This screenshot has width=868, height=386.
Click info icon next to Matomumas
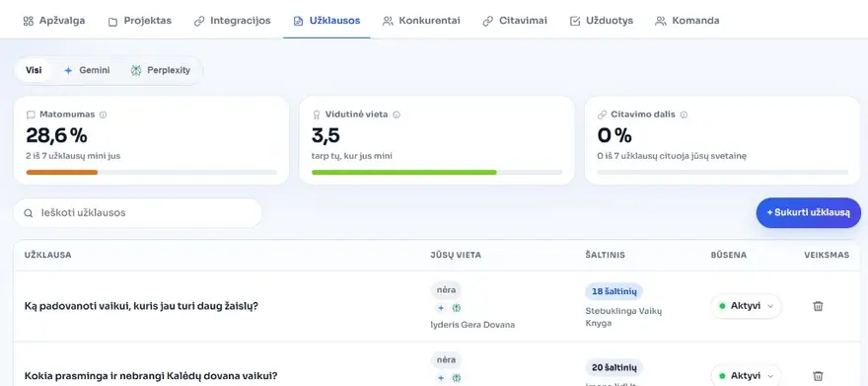[103, 115]
